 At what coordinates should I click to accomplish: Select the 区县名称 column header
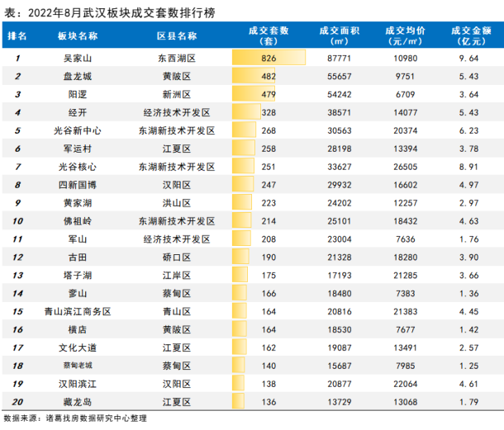pos(177,35)
